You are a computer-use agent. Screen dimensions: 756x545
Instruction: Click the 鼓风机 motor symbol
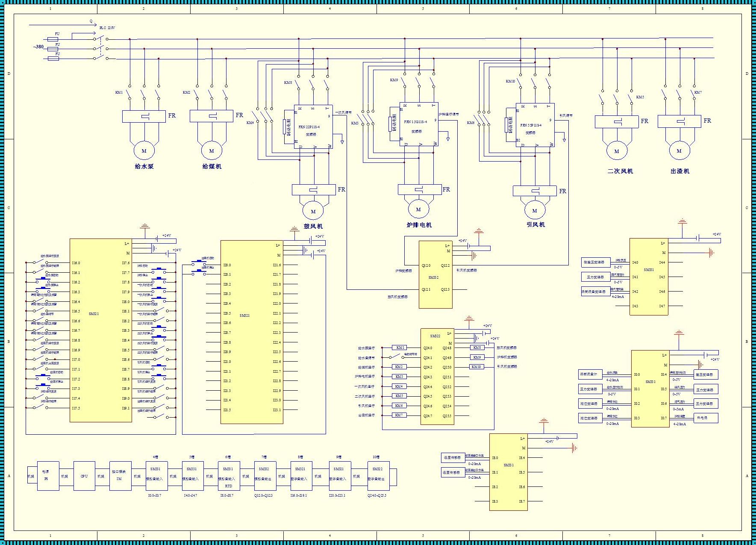click(x=313, y=211)
